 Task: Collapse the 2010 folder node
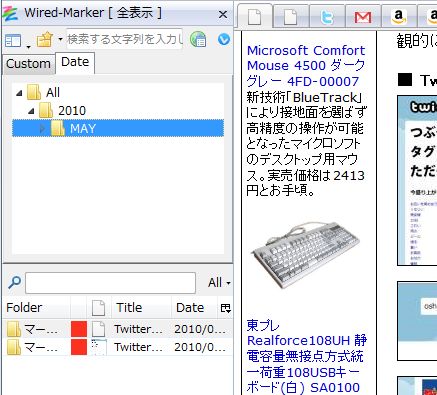[31, 111]
